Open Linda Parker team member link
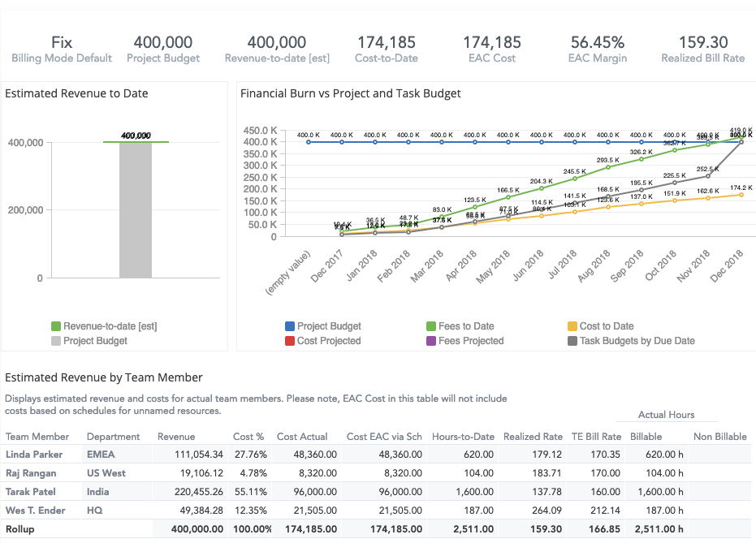This screenshot has width=756, height=543. pos(34,455)
